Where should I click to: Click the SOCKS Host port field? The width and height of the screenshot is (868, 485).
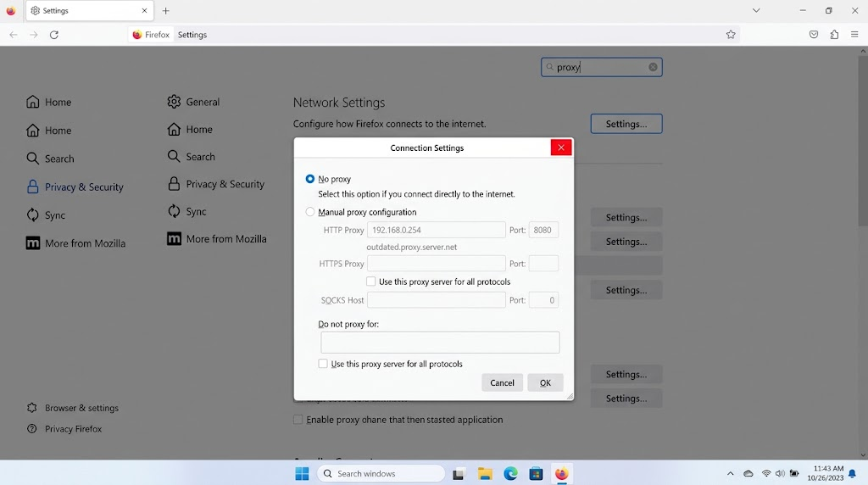(543, 300)
